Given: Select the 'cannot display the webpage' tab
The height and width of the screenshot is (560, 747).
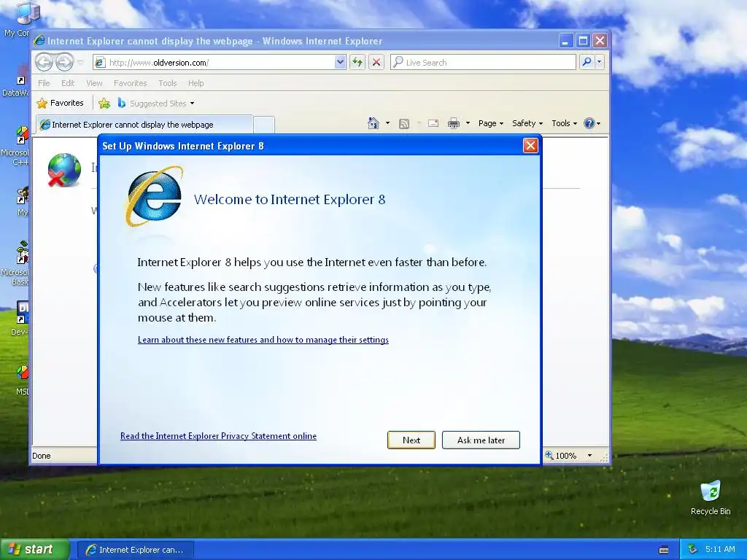Looking at the screenshot, I should (144, 124).
